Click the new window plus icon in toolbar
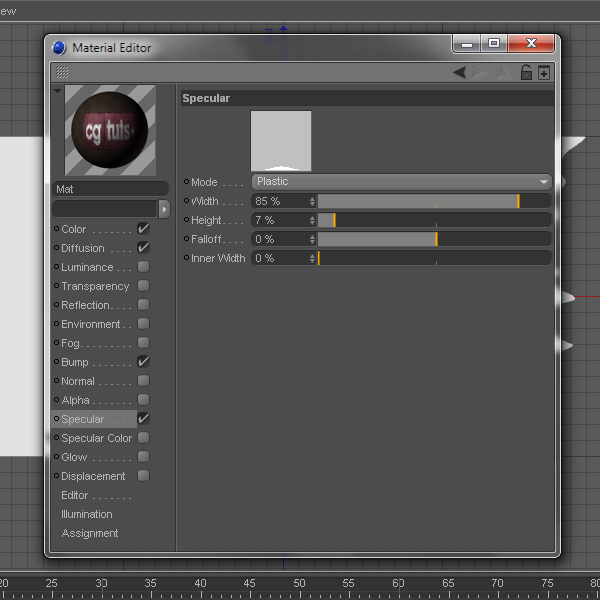600x600 pixels. click(x=544, y=72)
